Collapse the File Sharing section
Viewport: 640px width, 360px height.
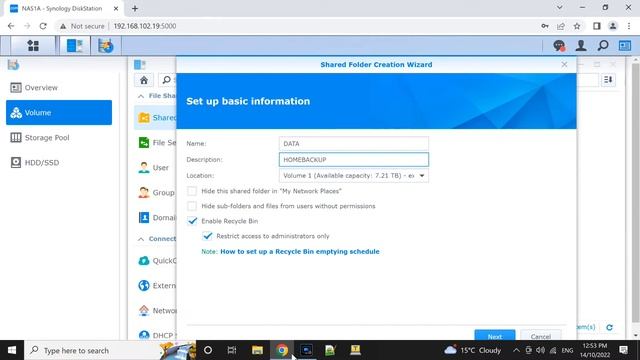[x=141, y=96]
